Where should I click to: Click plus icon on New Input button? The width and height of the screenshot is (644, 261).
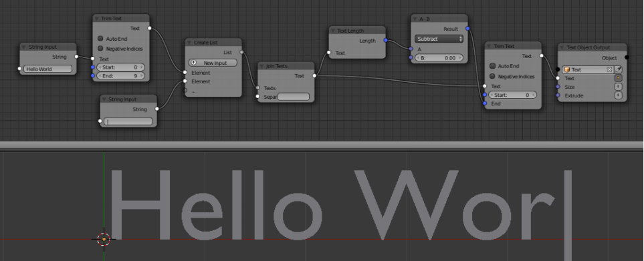[194, 63]
